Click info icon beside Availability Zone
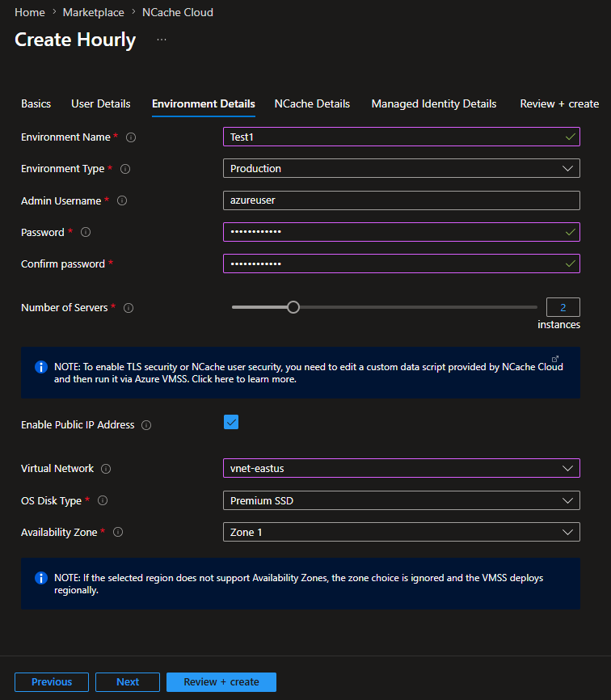The width and height of the screenshot is (611, 700). coord(118,532)
